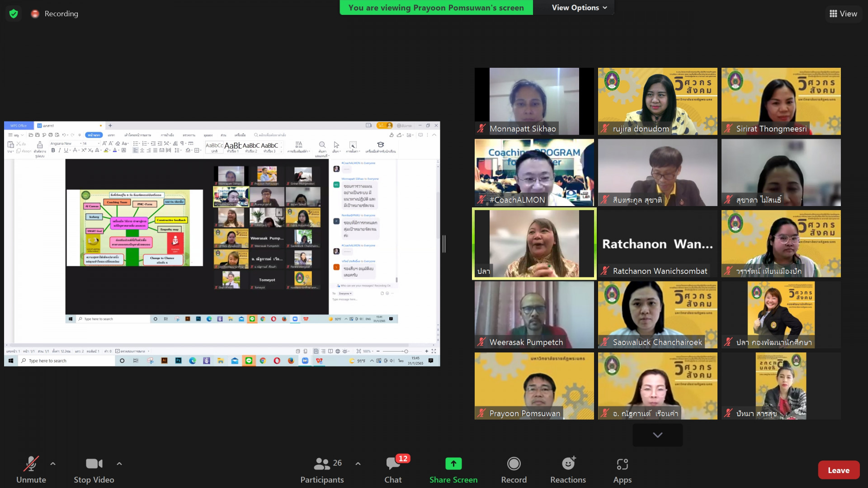Toggle center alignment in WPS ribbon

[142, 150]
